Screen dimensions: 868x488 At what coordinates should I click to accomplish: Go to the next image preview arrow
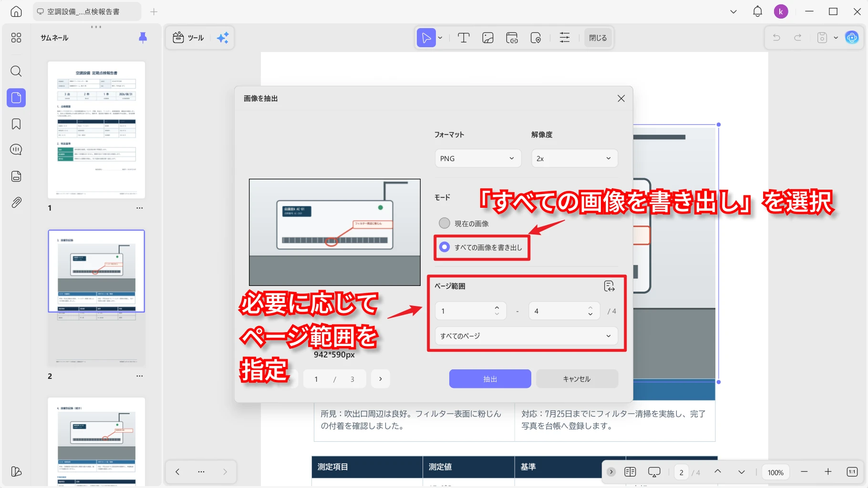[x=380, y=379]
